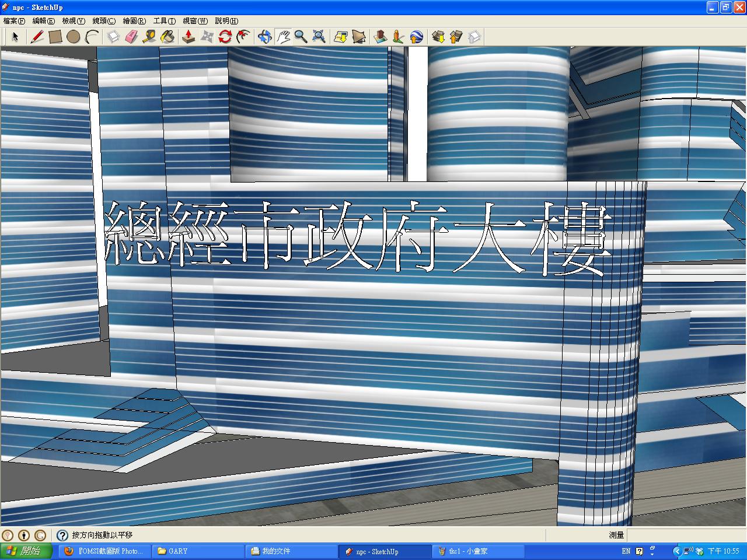Select the Zoom magnifier tool
Image resolution: width=747 pixels, height=560 pixels.
click(x=301, y=37)
